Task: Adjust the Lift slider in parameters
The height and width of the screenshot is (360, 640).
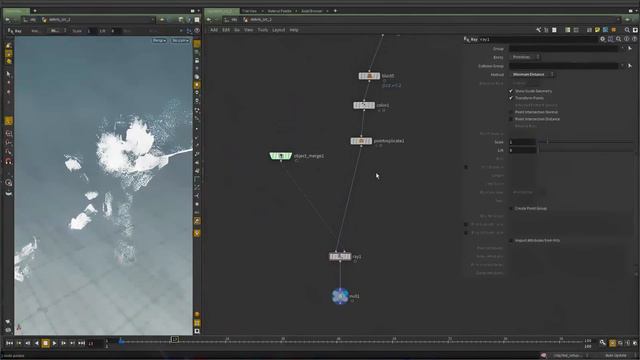Action: coord(586,150)
